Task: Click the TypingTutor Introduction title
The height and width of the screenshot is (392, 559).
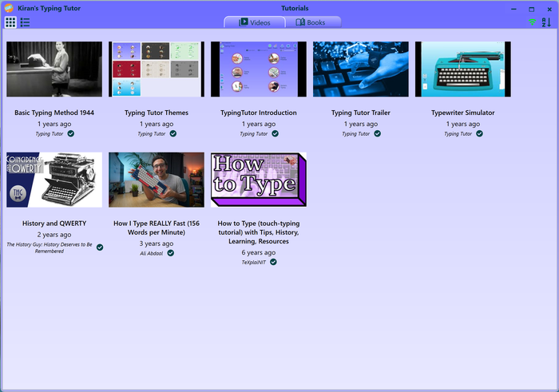Action: pos(259,113)
